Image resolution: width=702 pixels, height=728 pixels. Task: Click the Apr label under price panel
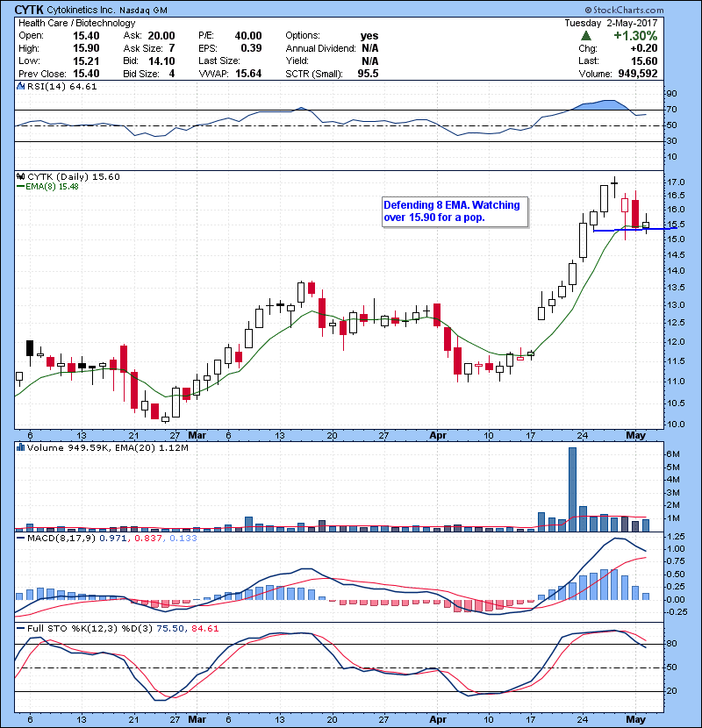click(x=438, y=436)
